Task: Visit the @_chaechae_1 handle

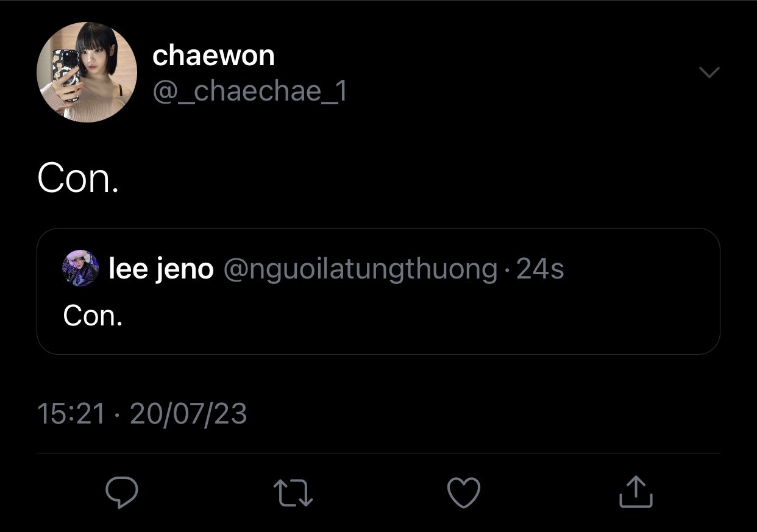Action: 249,91
